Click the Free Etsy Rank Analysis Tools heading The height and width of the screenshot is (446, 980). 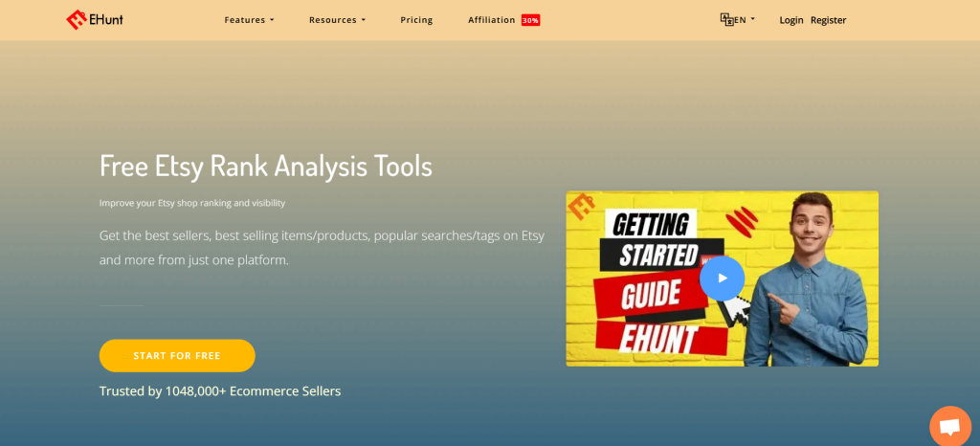(266, 167)
